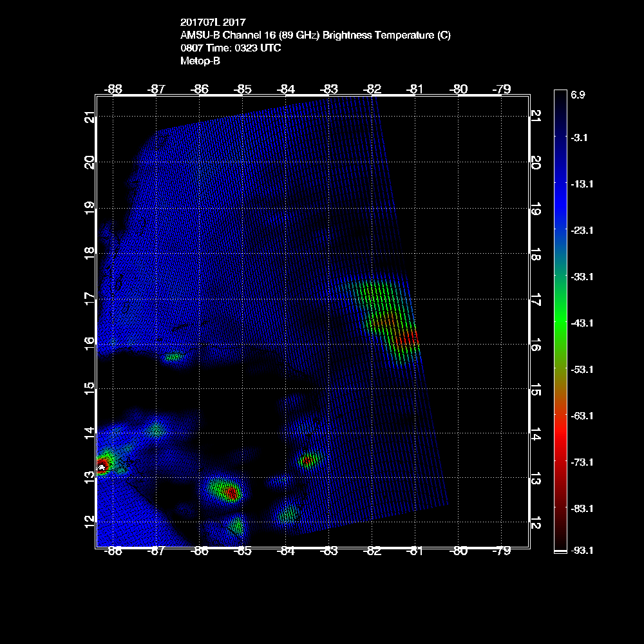Screen dimensions: 644x644
Task: Click the 12 latitude label on right axis
Action: 536,523
